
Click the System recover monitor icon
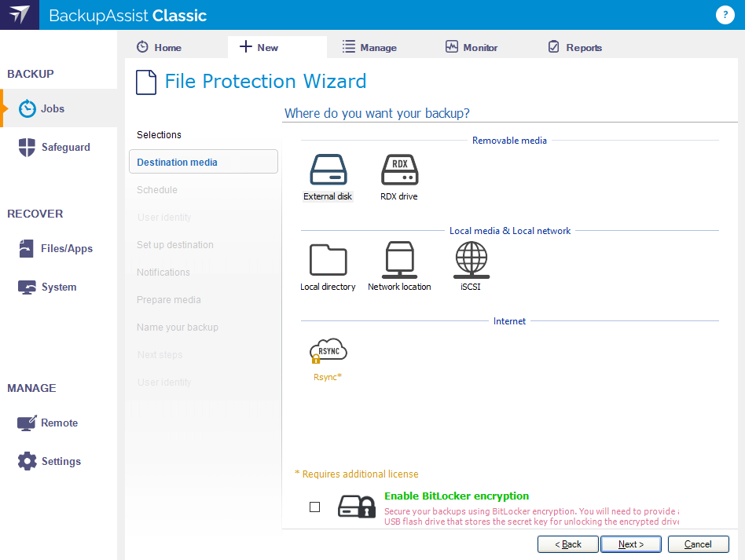pos(27,287)
